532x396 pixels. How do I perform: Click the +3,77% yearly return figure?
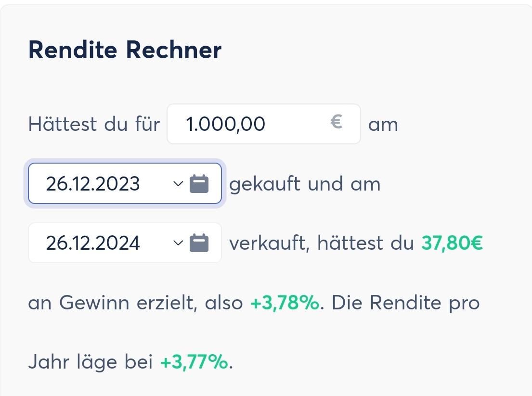point(194,362)
